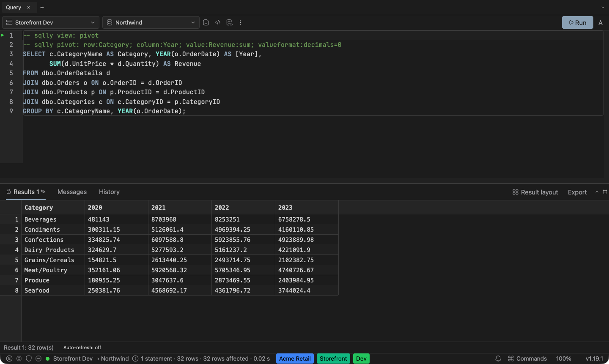Click the Category column header
609x364 pixels.
tap(53, 208)
